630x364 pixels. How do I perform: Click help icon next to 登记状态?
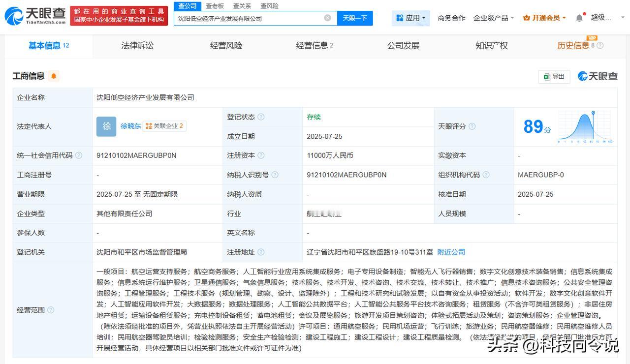point(261,117)
